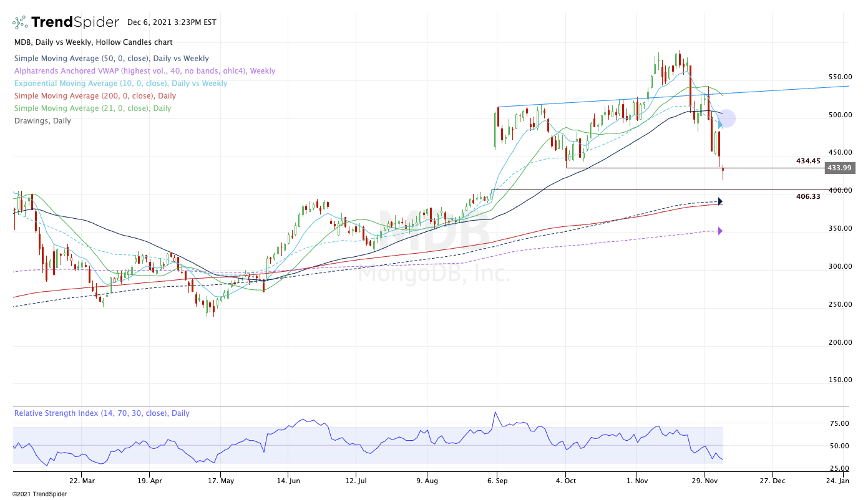The width and height of the screenshot is (868, 500).
Task: Click the TrendSpider spider logo icon
Action: coord(20,22)
